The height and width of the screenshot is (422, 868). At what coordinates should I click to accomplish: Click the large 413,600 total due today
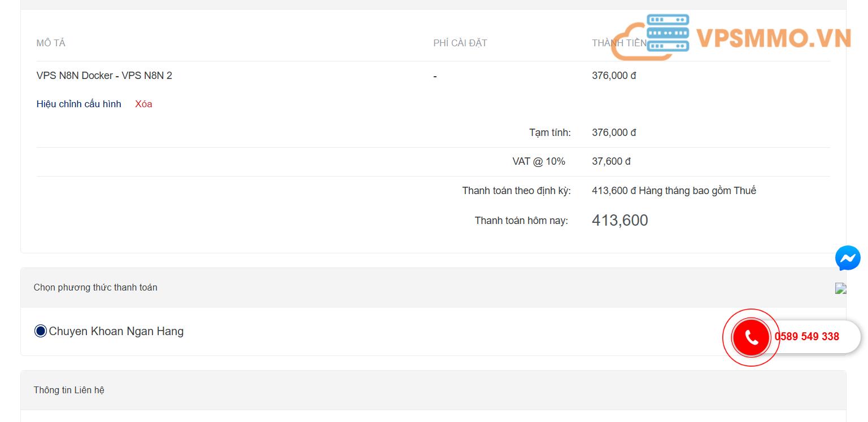620,221
